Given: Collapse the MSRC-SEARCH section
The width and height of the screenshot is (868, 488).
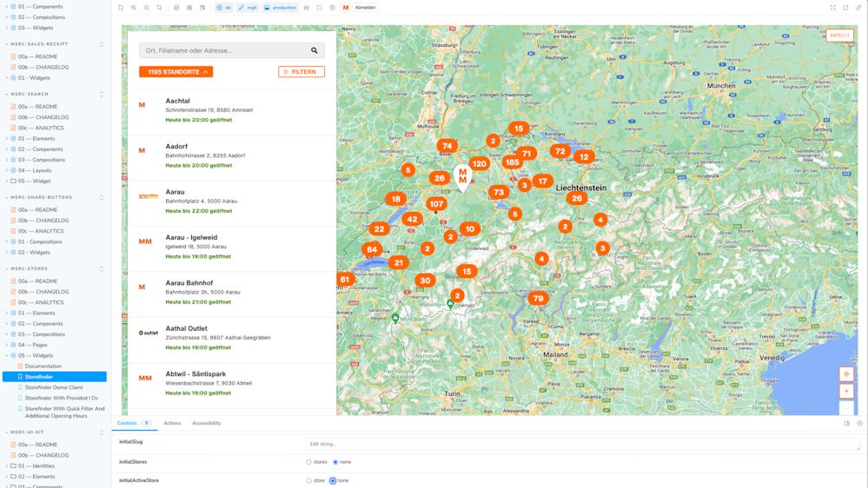Looking at the screenshot, I should (x=30, y=94).
